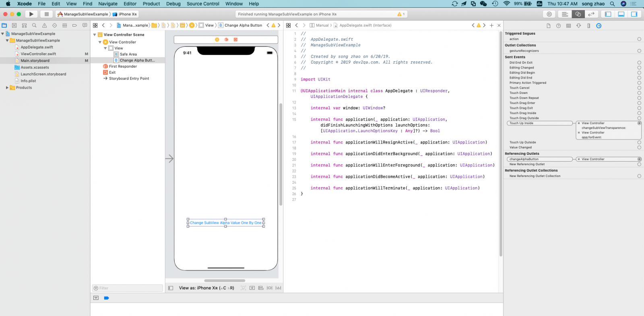Show the Size inspector ruler icon
Screen dimensions: 644x316
[588, 26]
